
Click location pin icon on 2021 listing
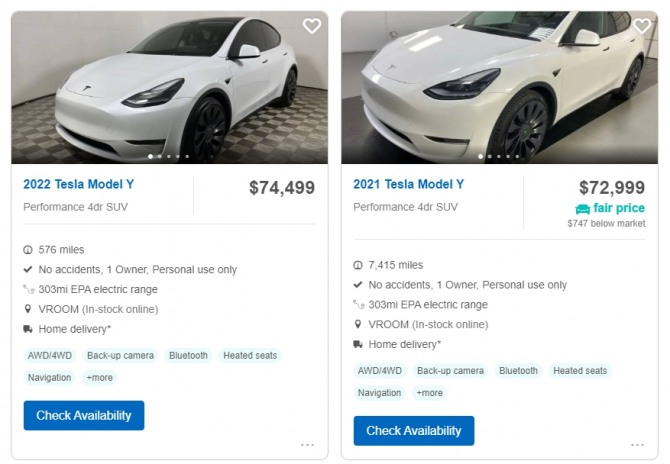[358, 324]
